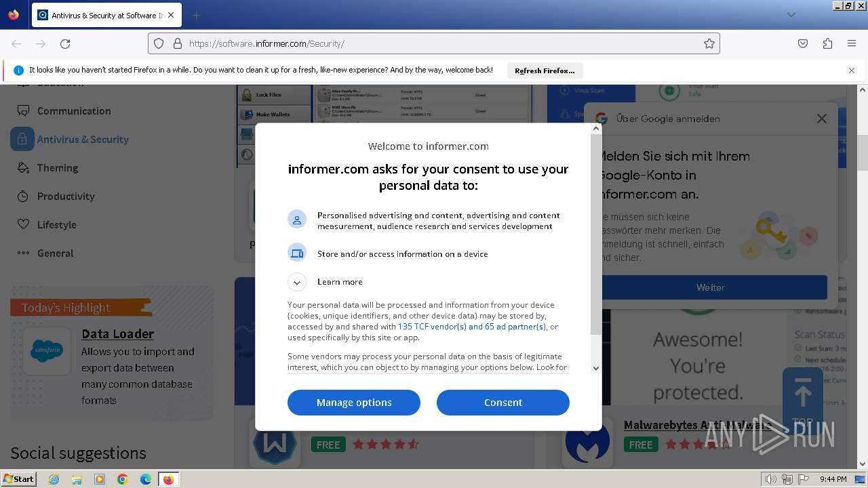Open the Firefox application menu
This screenshot has height=488, width=868.
point(852,43)
